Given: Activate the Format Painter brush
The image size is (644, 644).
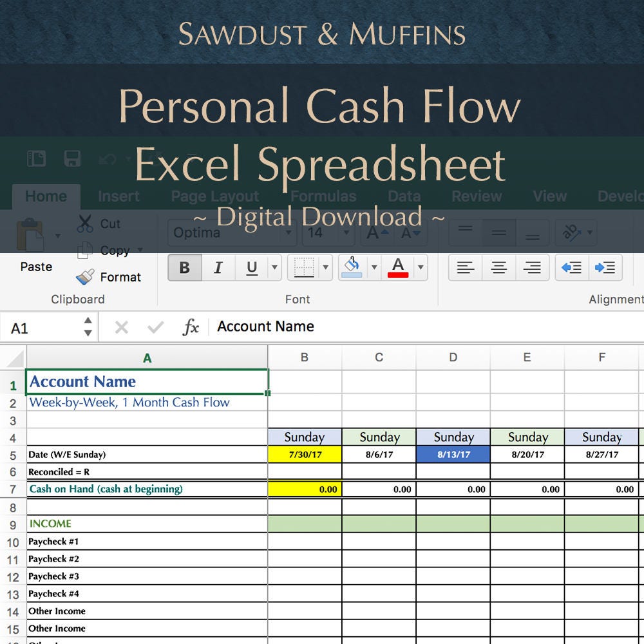Looking at the screenshot, I should click(x=84, y=277).
